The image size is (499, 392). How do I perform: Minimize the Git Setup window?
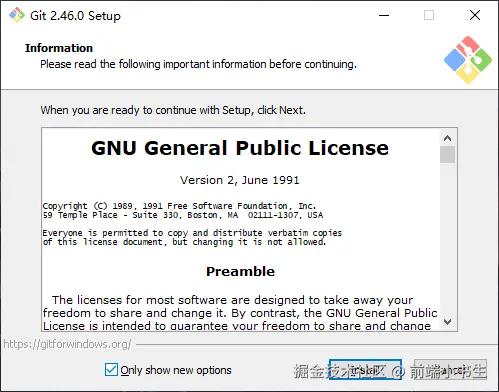384,15
